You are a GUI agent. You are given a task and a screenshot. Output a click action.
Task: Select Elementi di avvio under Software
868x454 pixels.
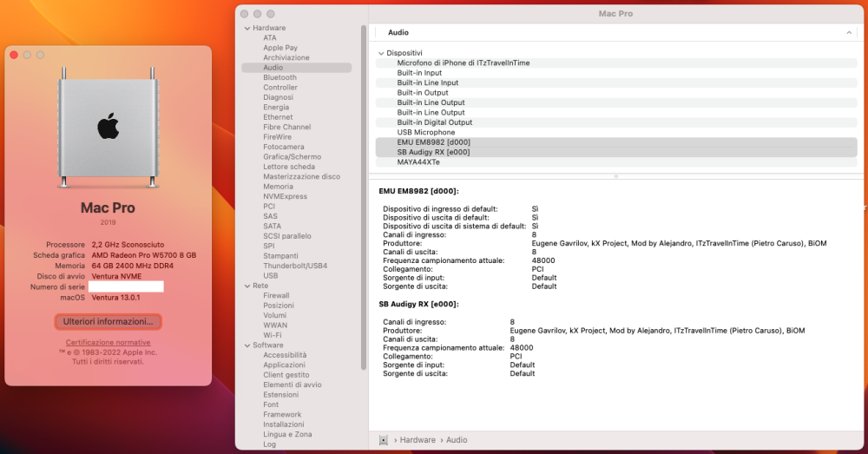click(x=293, y=385)
